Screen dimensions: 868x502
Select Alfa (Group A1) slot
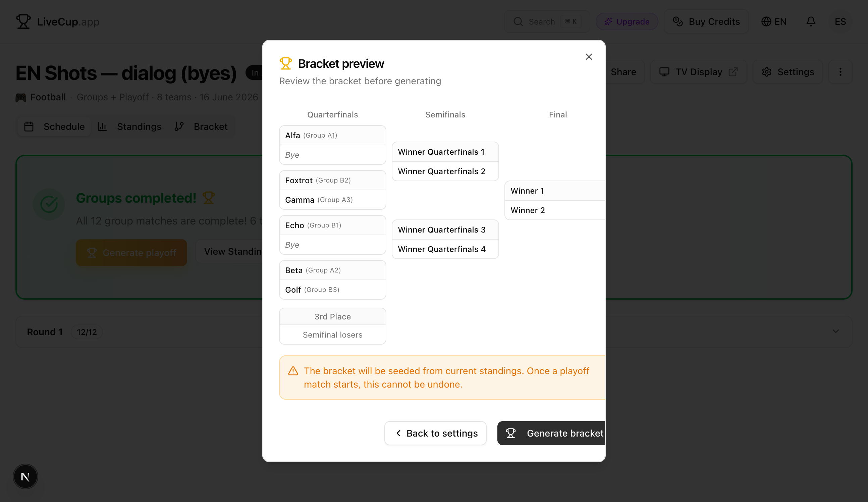pyautogui.click(x=332, y=136)
